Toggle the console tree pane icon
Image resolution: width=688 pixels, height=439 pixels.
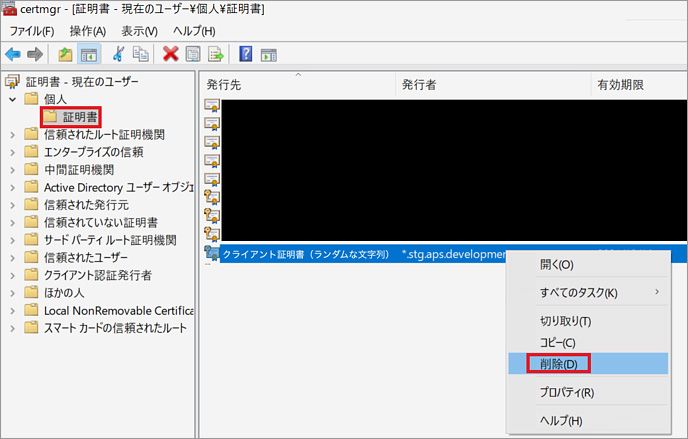tap(89, 55)
